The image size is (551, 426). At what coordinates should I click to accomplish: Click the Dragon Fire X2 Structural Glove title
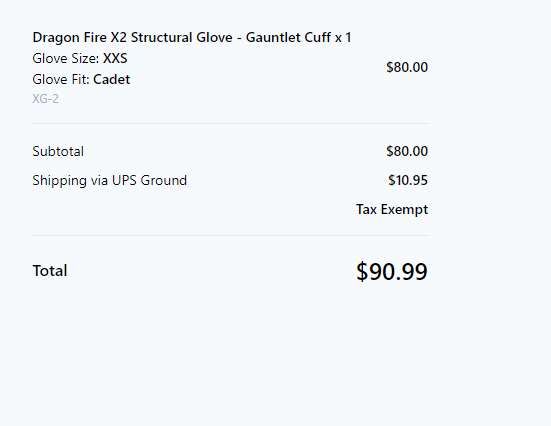pos(192,38)
